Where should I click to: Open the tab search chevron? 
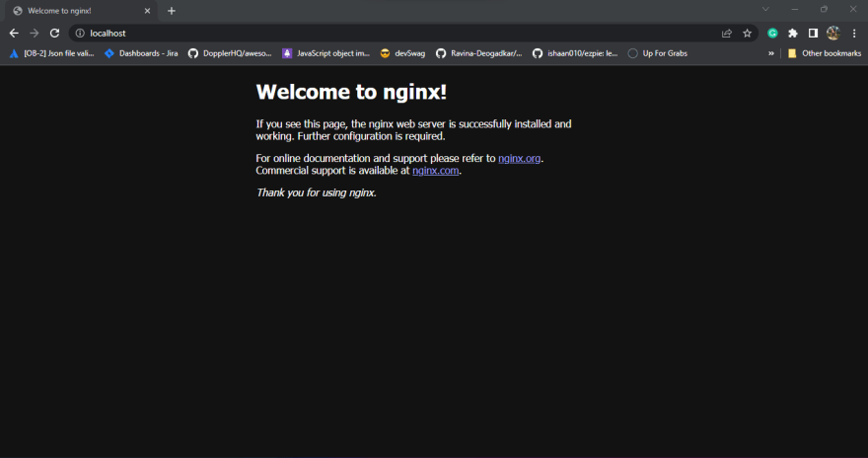click(x=765, y=9)
